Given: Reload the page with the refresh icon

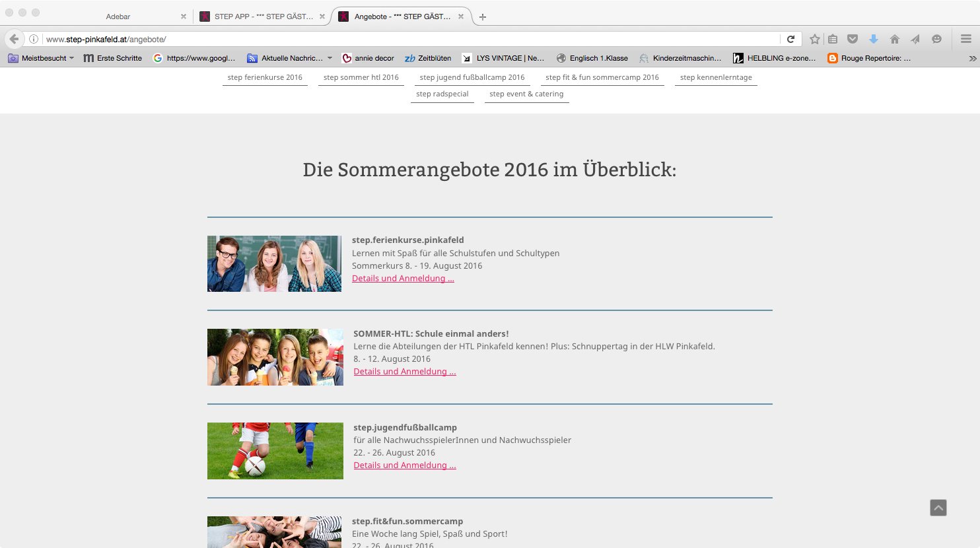Looking at the screenshot, I should tap(790, 39).
